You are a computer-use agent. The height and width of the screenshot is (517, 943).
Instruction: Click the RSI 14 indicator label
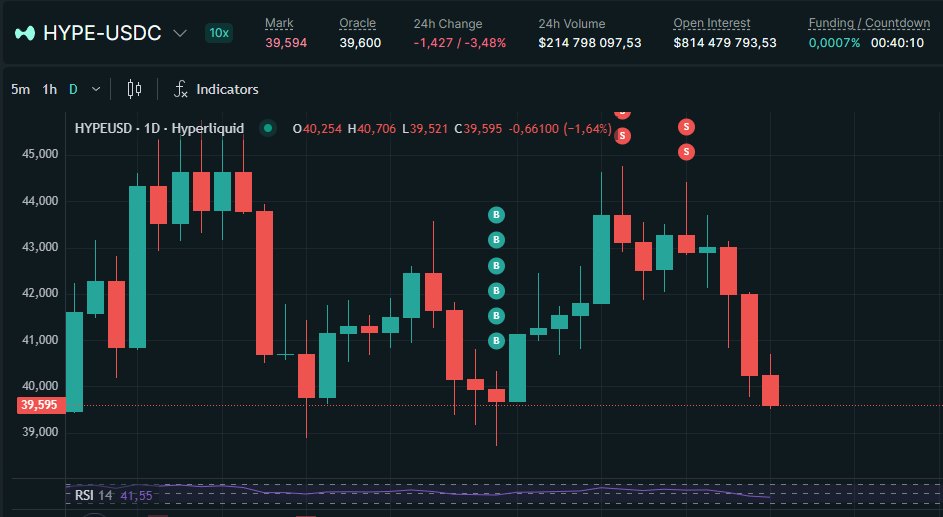coord(93,495)
